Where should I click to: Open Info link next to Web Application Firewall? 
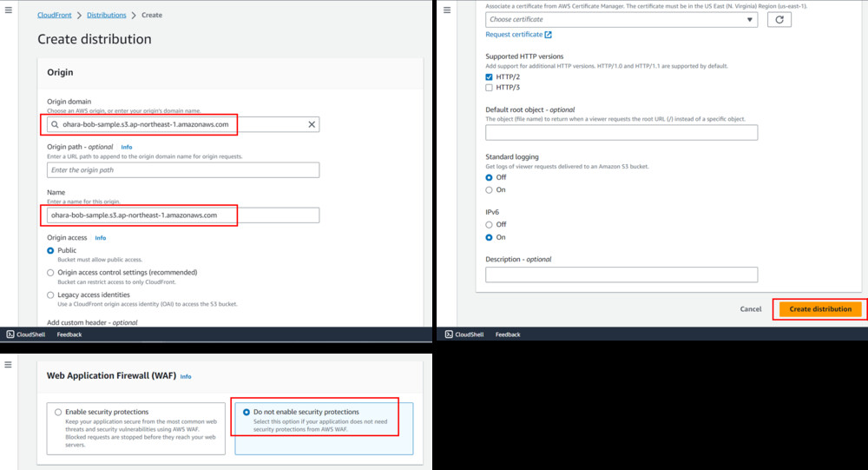coord(186,377)
